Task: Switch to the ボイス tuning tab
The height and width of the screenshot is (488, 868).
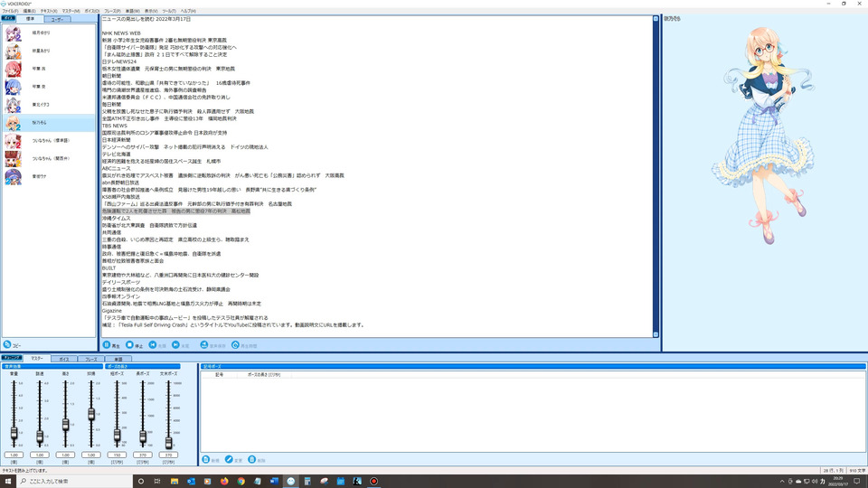Action: 64,359
